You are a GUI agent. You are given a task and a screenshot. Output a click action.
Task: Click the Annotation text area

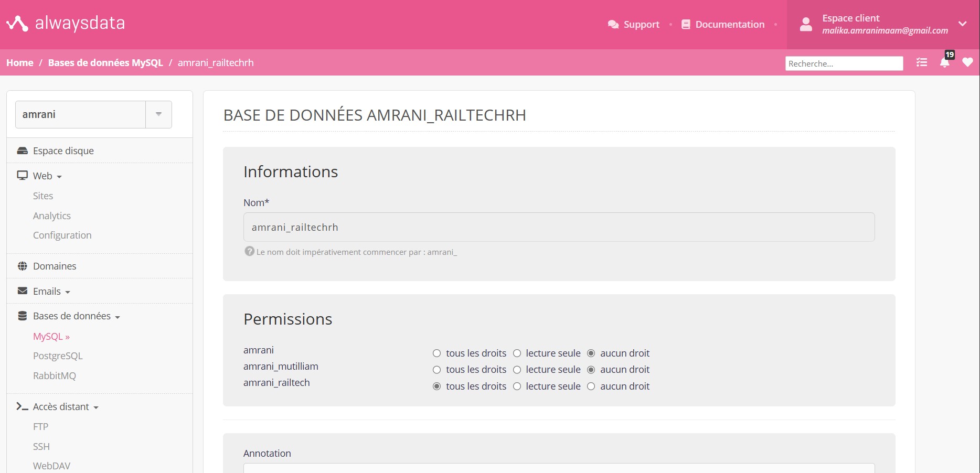click(559, 468)
